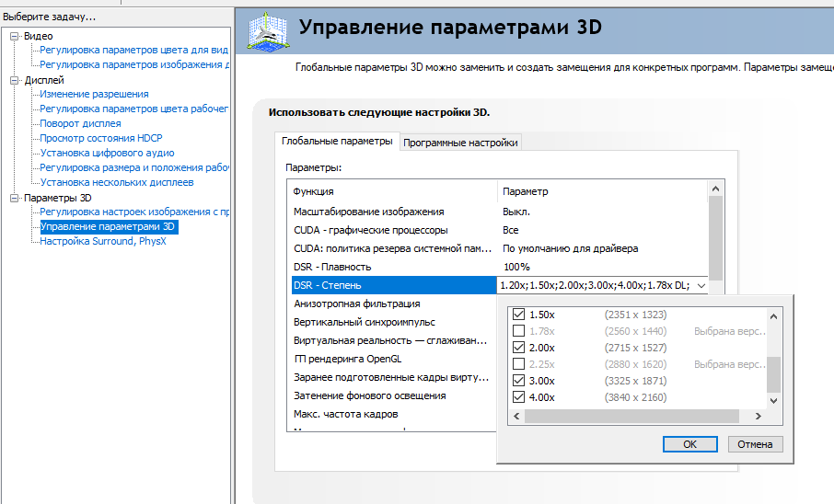Select Макс. частота кадров row
The width and height of the screenshot is (834, 504).
point(394,414)
